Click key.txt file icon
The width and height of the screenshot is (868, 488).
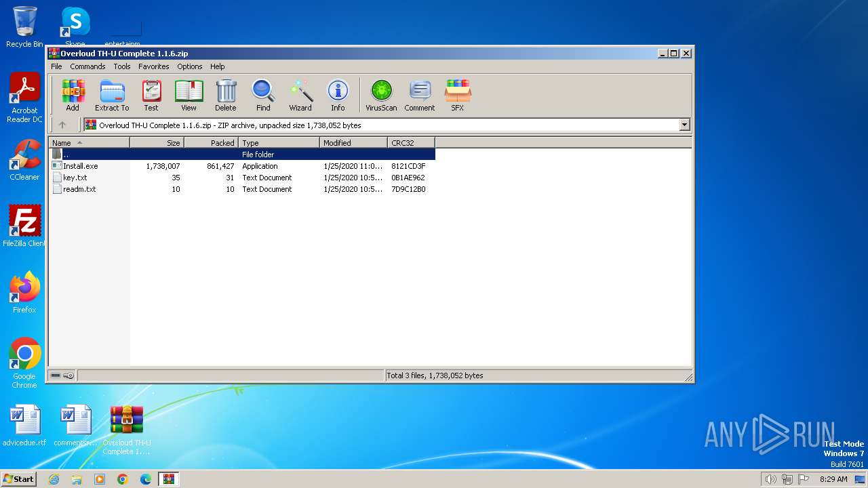point(57,178)
